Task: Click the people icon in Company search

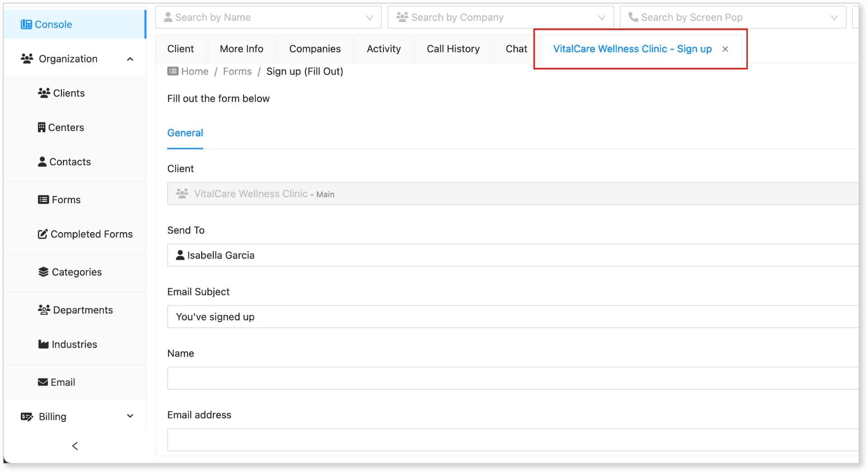Action: pyautogui.click(x=402, y=17)
